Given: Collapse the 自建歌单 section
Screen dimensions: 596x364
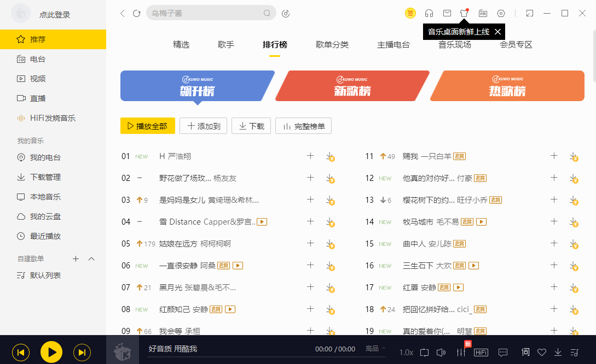Looking at the screenshot, I should pyautogui.click(x=91, y=259).
